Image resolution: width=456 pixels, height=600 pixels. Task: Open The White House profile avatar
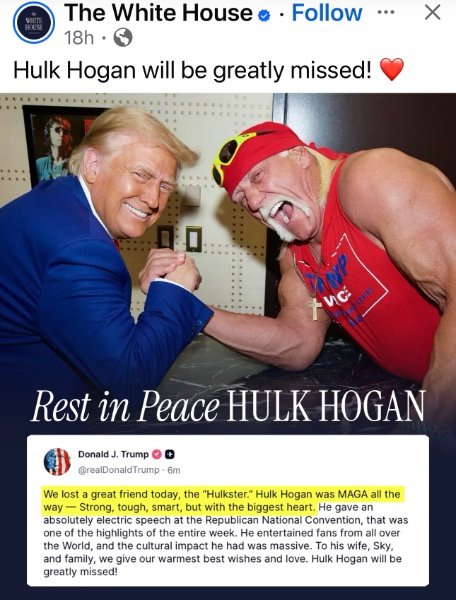coord(34,23)
